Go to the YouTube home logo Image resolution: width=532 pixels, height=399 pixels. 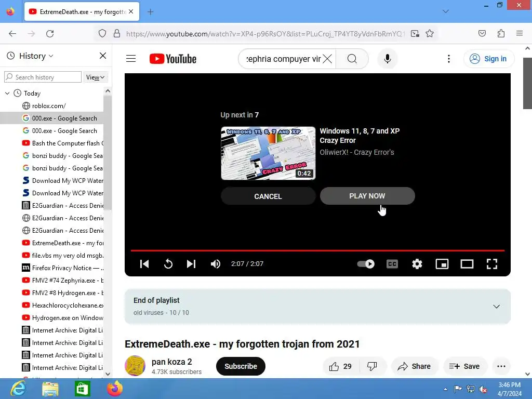[x=172, y=59]
